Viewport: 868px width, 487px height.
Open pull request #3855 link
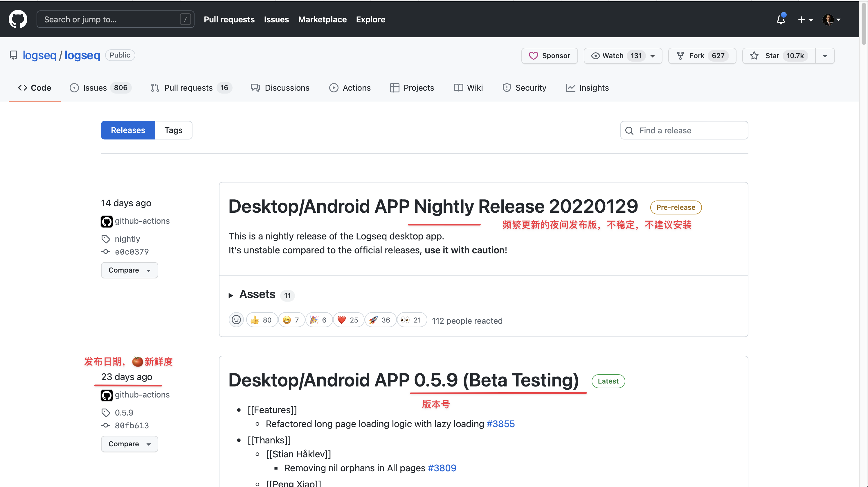pyautogui.click(x=500, y=424)
